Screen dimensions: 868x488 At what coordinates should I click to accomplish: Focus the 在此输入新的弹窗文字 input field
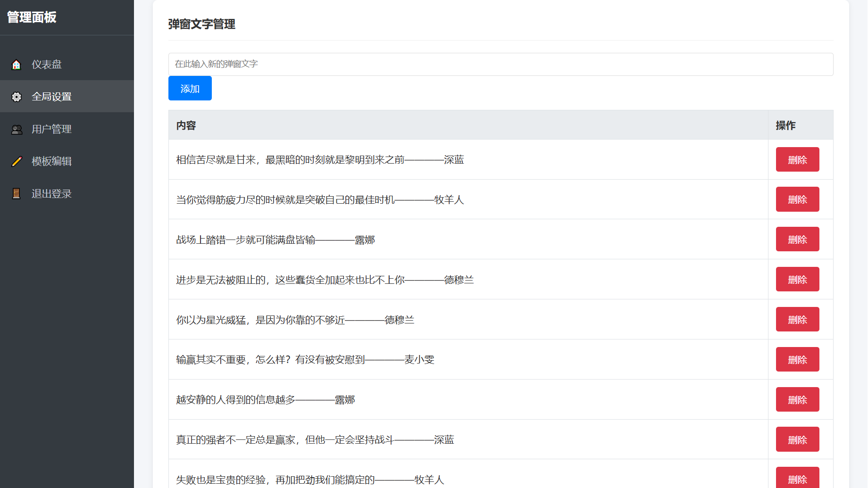click(x=501, y=64)
